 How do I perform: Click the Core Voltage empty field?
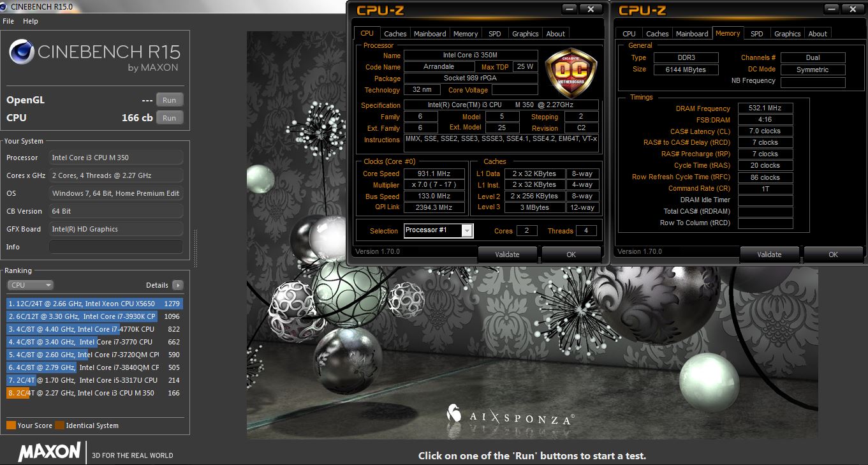tap(515, 90)
